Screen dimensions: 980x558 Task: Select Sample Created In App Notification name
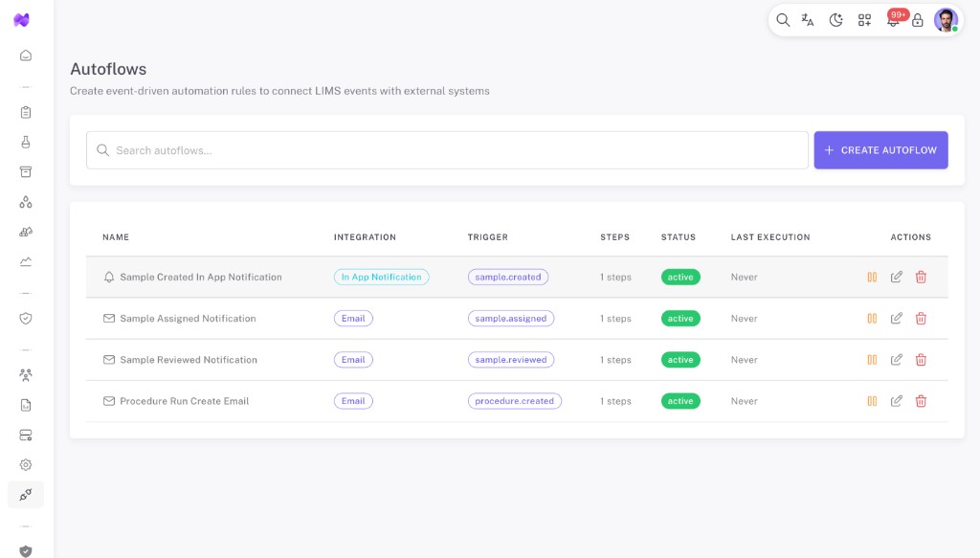coord(201,277)
